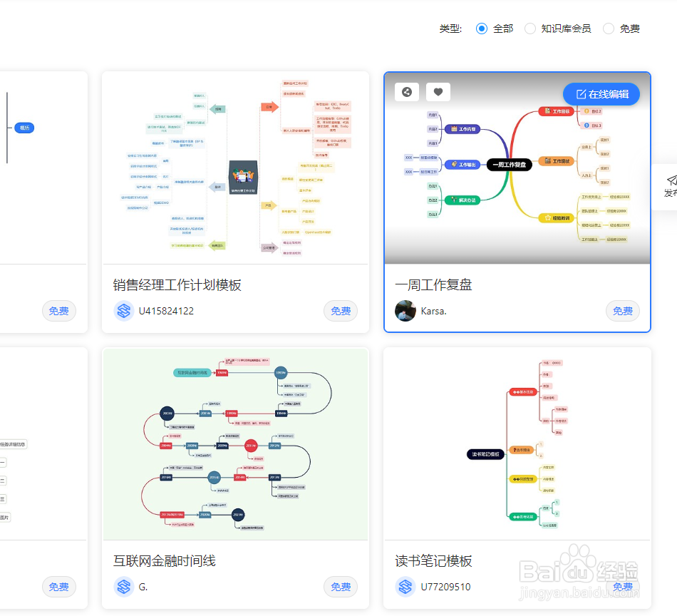Select the 免费 type radio button
The width and height of the screenshot is (677, 616).
[x=609, y=29]
